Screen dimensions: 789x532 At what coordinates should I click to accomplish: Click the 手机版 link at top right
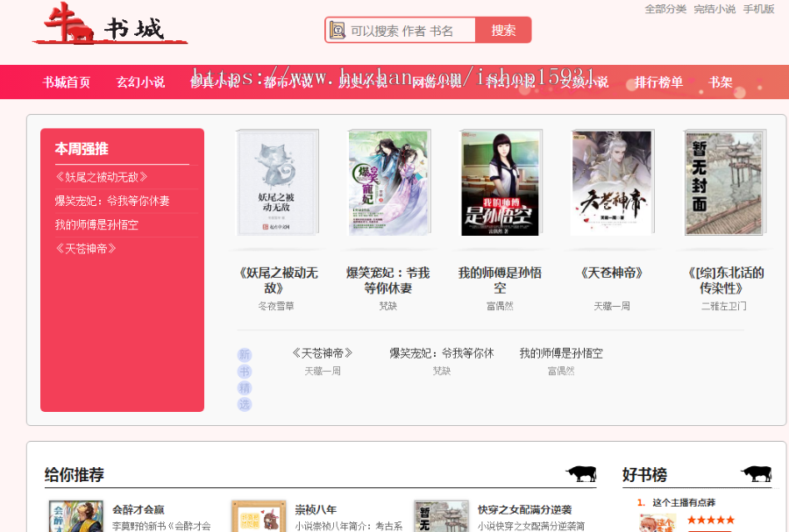pyautogui.click(x=759, y=10)
